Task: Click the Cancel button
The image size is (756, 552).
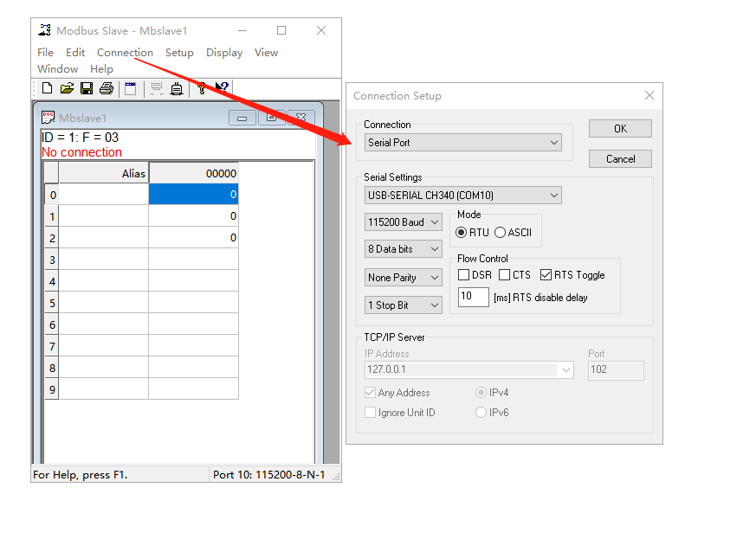Action: pos(620,159)
